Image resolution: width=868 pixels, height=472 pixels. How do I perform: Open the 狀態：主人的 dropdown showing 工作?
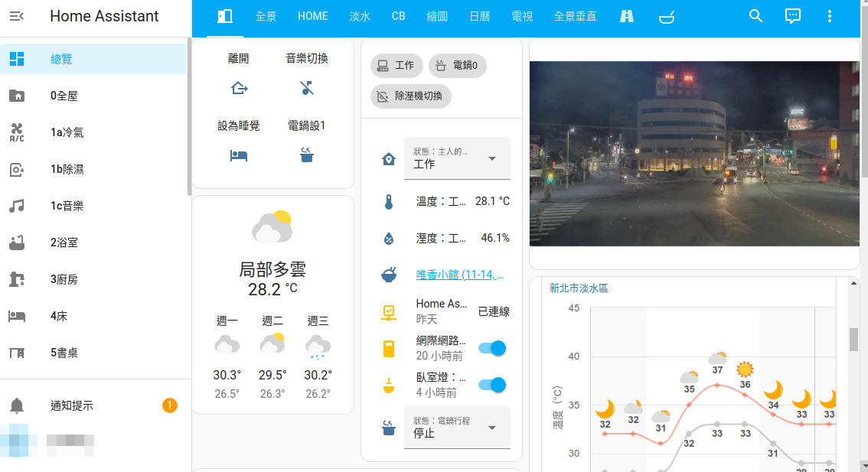457,158
